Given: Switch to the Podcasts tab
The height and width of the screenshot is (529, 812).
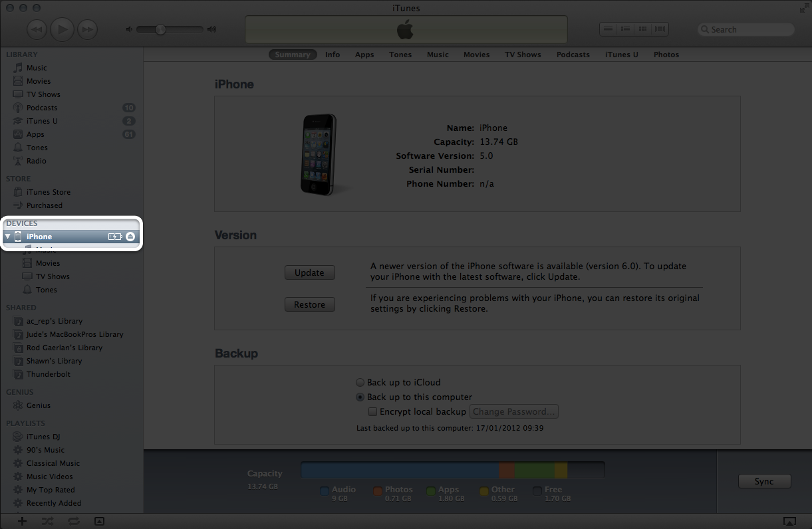Looking at the screenshot, I should [x=573, y=54].
